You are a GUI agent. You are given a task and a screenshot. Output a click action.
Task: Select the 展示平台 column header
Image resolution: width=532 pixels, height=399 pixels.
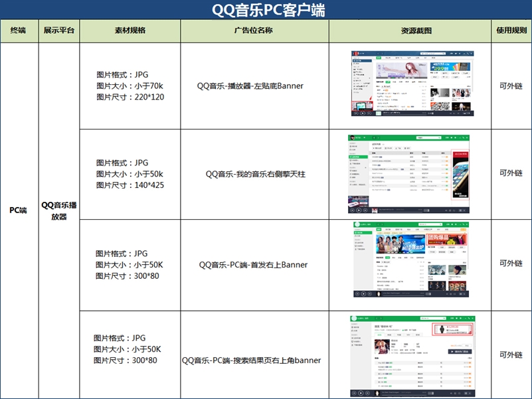59,30
